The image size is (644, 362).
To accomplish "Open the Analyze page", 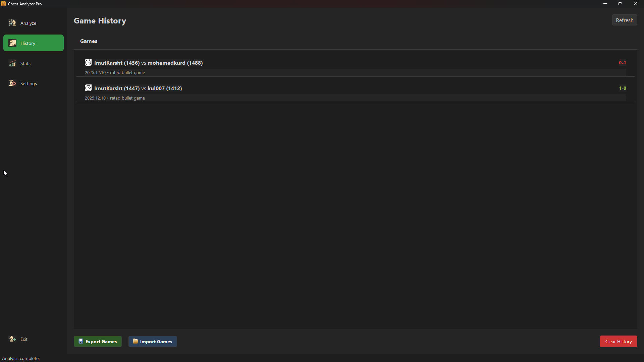I will pos(34,23).
